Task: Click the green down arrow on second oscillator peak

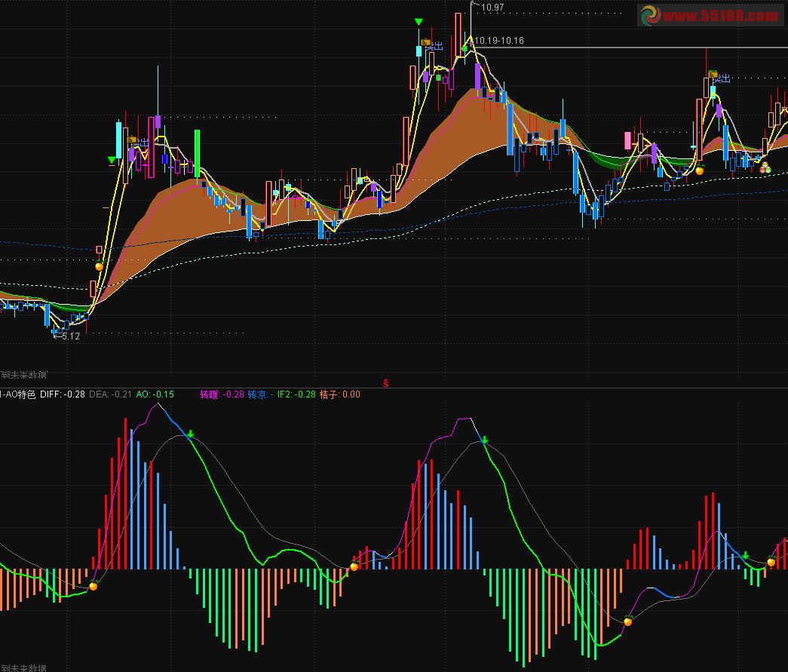Action: tap(485, 440)
